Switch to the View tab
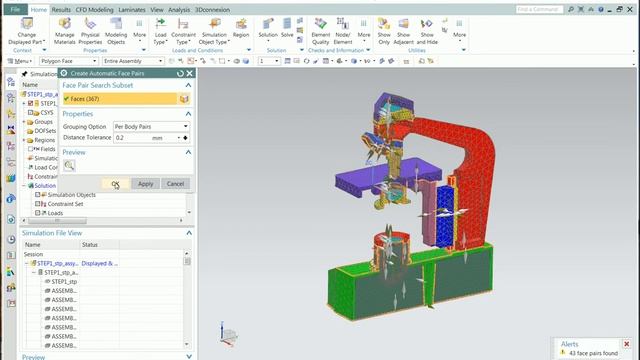 tap(157, 9)
